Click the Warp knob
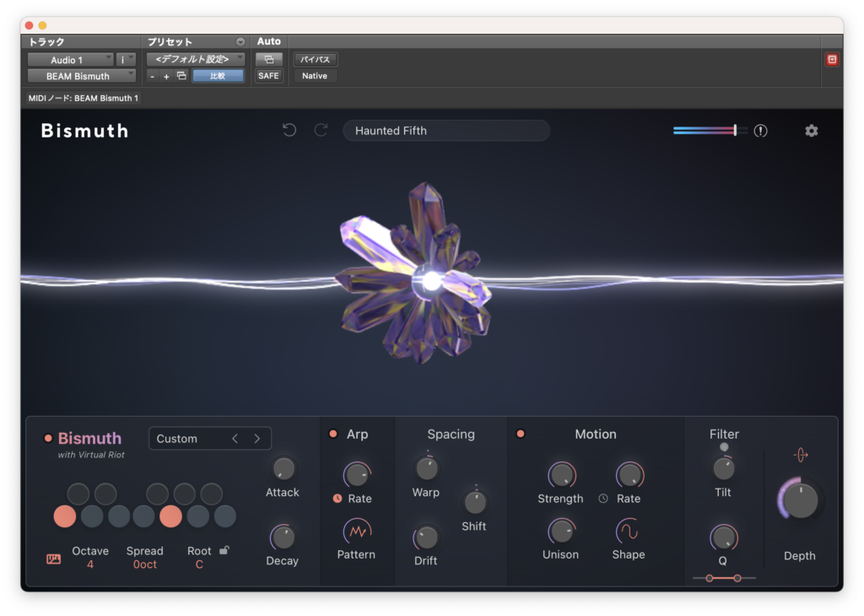864x616 pixels. tap(426, 468)
